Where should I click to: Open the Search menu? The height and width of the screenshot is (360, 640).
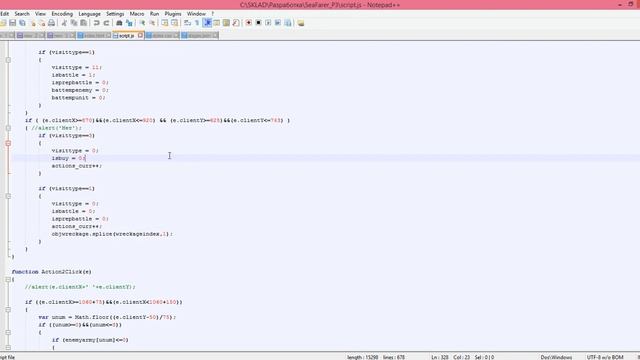click(x=22, y=13)
